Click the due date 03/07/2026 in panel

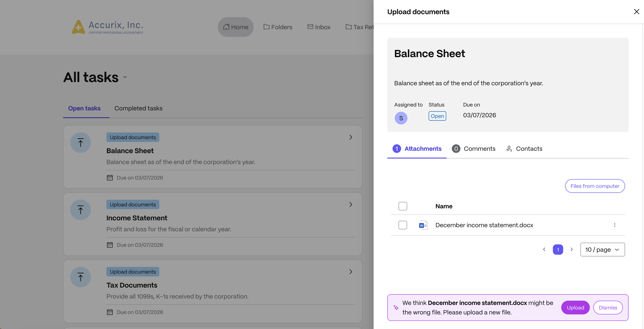point(480,115)
